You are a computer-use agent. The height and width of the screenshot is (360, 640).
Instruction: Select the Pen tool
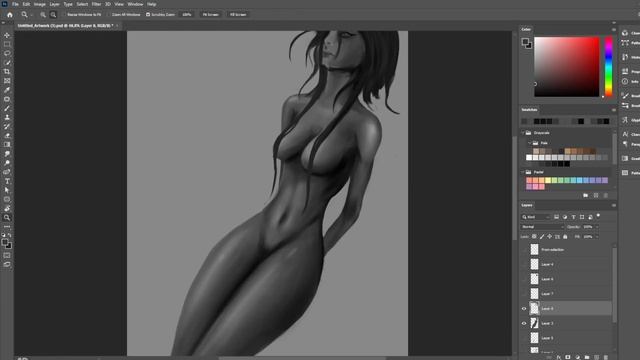[7, 172]
